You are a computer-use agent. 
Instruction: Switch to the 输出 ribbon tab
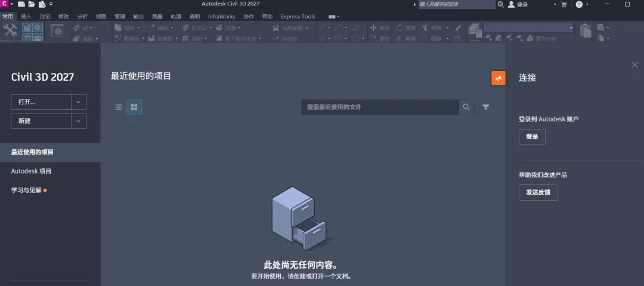coord(138,17)
